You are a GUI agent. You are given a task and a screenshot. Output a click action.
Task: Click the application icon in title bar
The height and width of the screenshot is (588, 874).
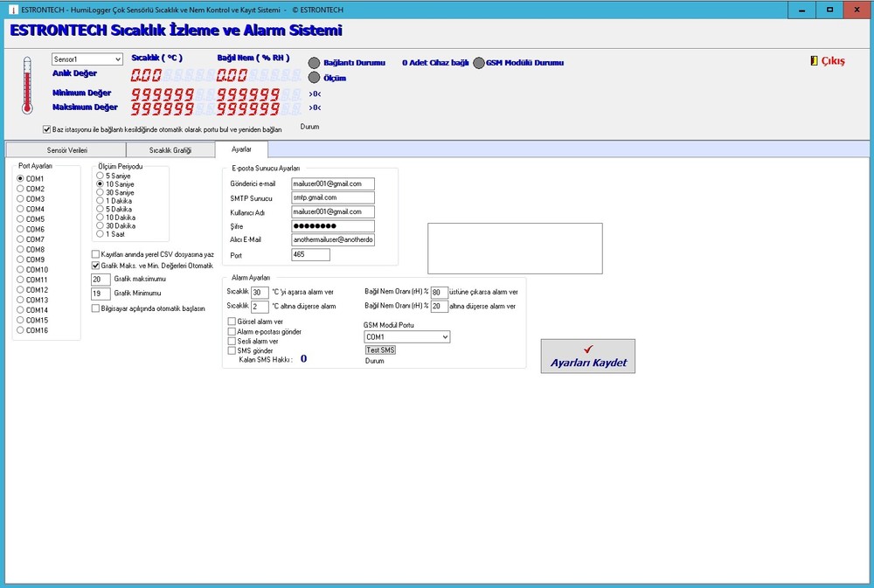(11, 8)
